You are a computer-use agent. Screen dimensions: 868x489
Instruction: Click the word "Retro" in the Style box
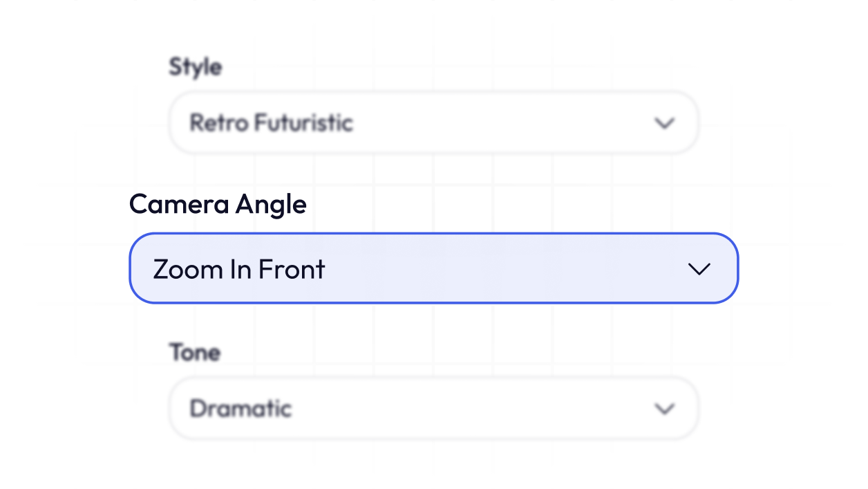219,123
